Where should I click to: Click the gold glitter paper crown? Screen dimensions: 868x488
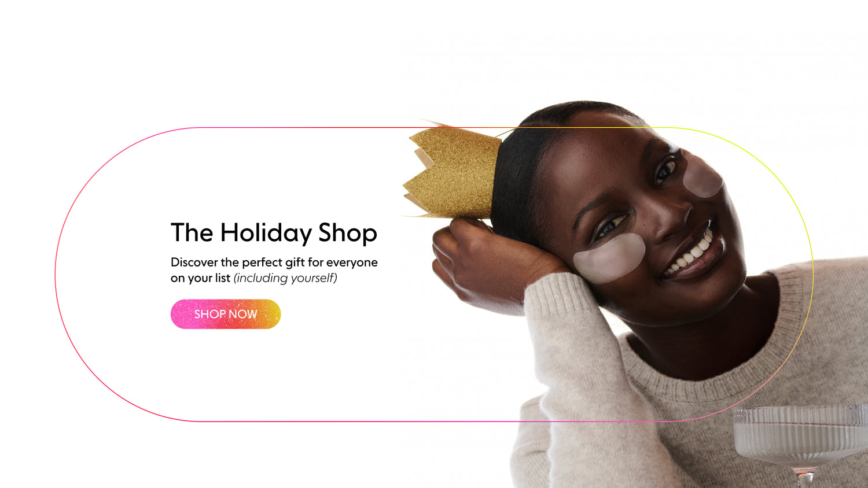coord(453,172)
